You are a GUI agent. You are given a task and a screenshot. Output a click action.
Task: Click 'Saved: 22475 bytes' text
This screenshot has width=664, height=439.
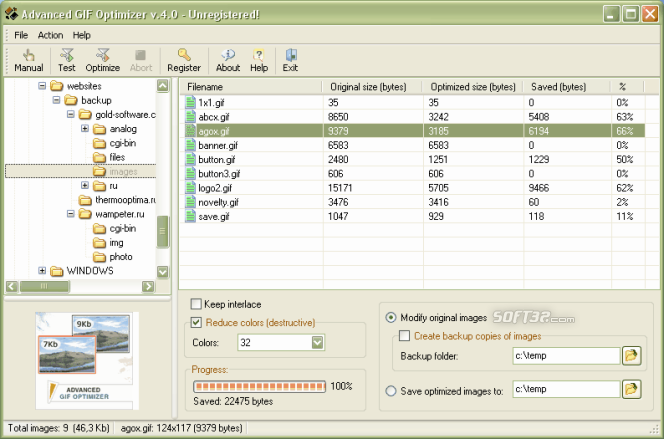(233, 401)
